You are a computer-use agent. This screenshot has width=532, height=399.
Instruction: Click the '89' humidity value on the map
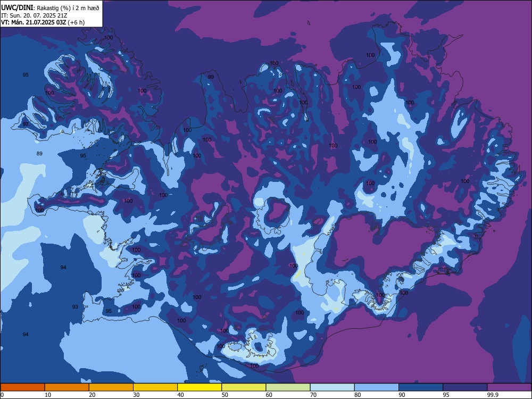39,154
